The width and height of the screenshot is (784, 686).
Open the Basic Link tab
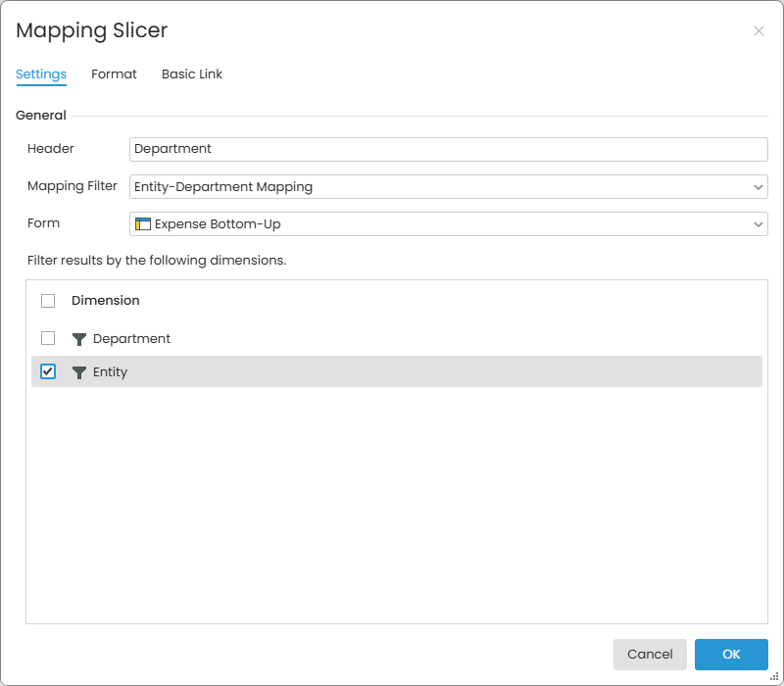(192, 74)
